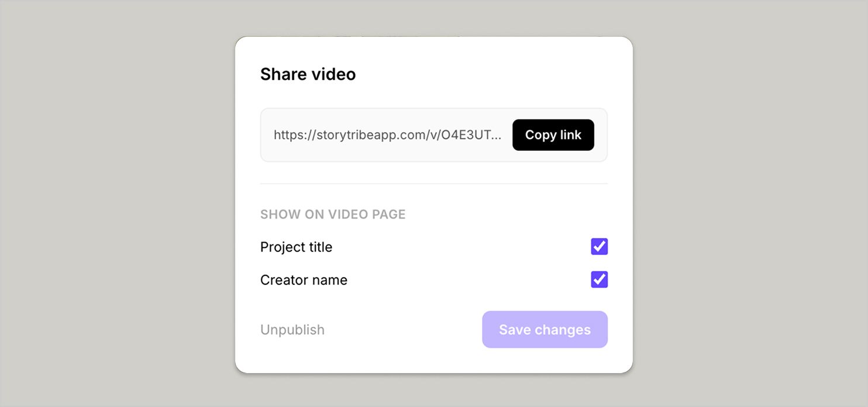Image resolution: width=868 pixels, height=407 pixels.
Task: Unpublish the shared video
Action: coord(292,329)
